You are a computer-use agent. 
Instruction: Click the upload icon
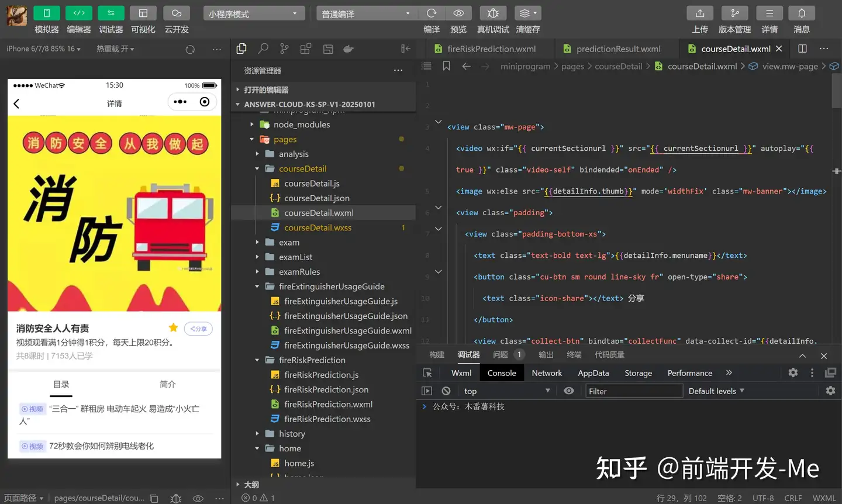700,13
